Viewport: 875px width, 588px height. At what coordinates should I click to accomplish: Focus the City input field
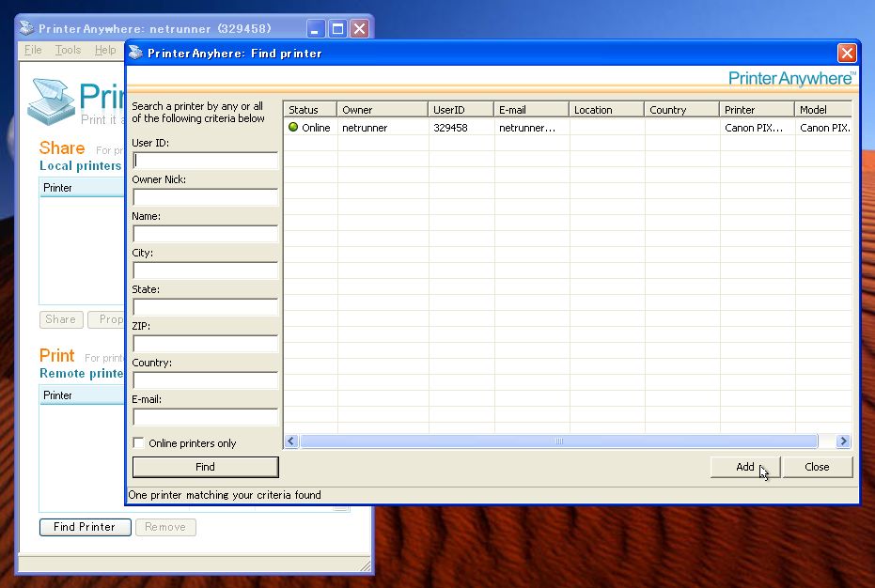click(205, 271)
